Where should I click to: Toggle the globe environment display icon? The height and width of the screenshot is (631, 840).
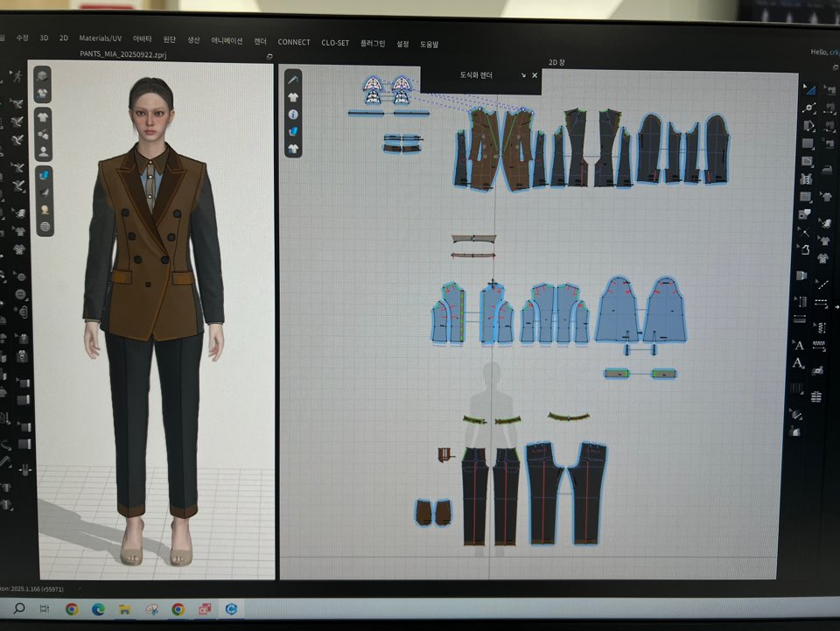pyautogui.click(x=44, y=227)
